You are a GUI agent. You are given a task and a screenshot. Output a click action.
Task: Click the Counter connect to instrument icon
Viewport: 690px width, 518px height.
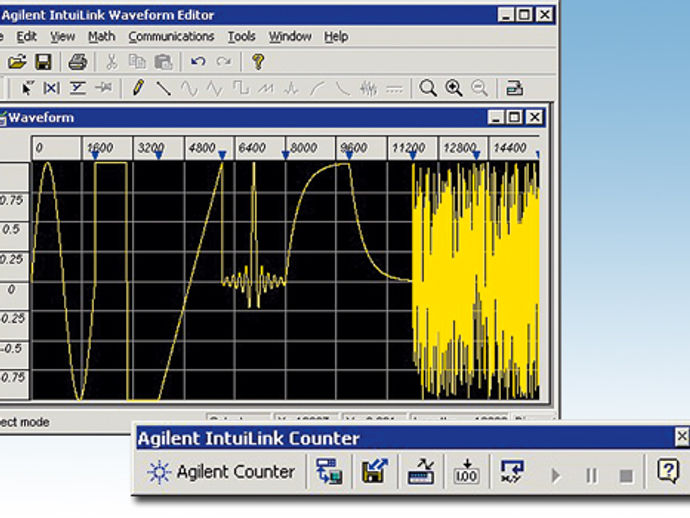point(329,472)
